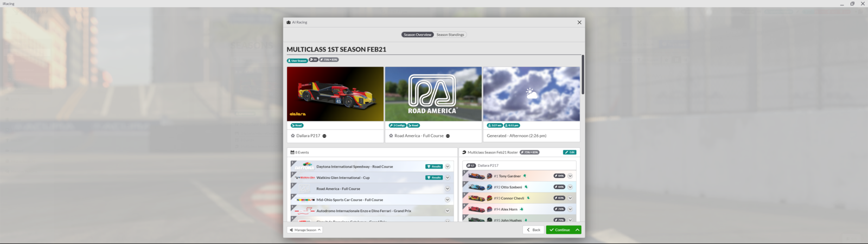Screen dimensions: 868x244
Task: Open Road America track more-options dots
Action: click(x=448, y=136)
